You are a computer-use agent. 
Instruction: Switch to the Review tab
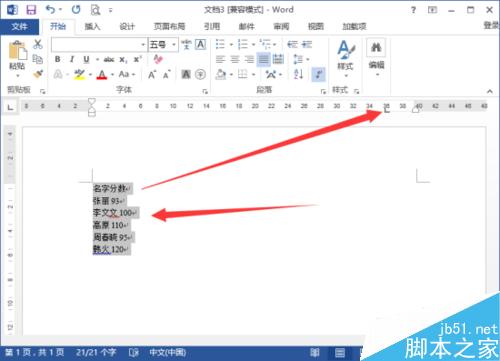click(281, 26)
